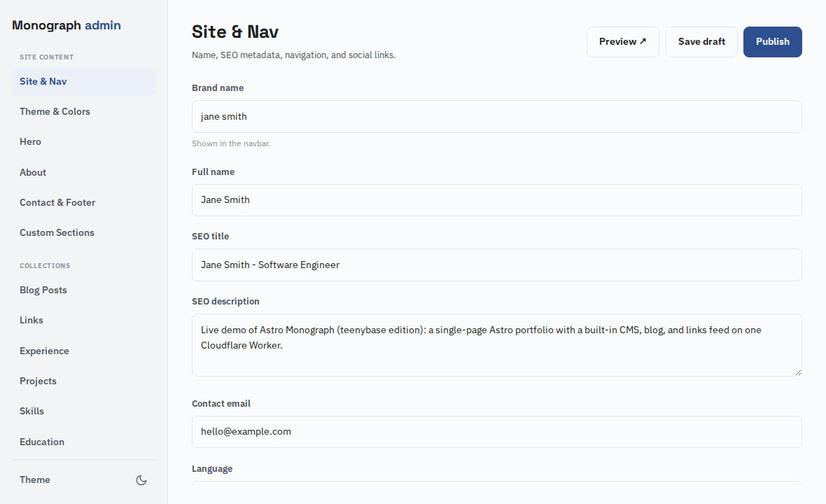Image resolution: width=826 pixels, height=504 pixels.
Task: Open the Education collection
Action: [x=83, y=442]
